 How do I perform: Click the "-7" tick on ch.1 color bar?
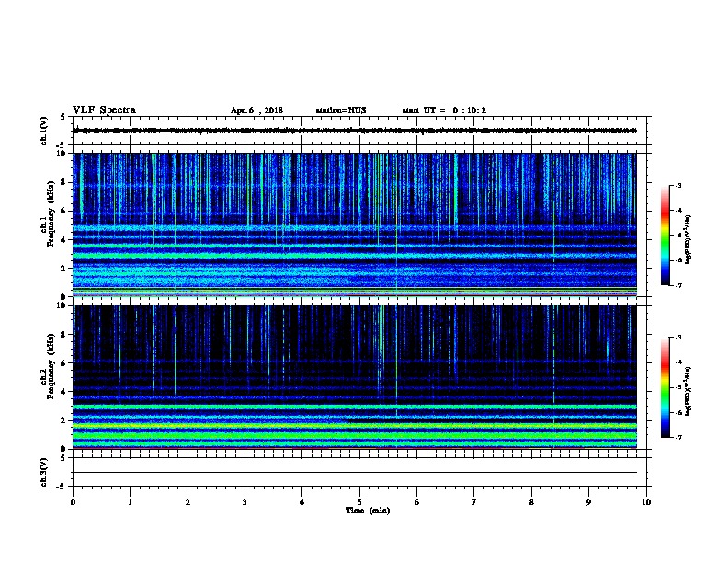677,285
